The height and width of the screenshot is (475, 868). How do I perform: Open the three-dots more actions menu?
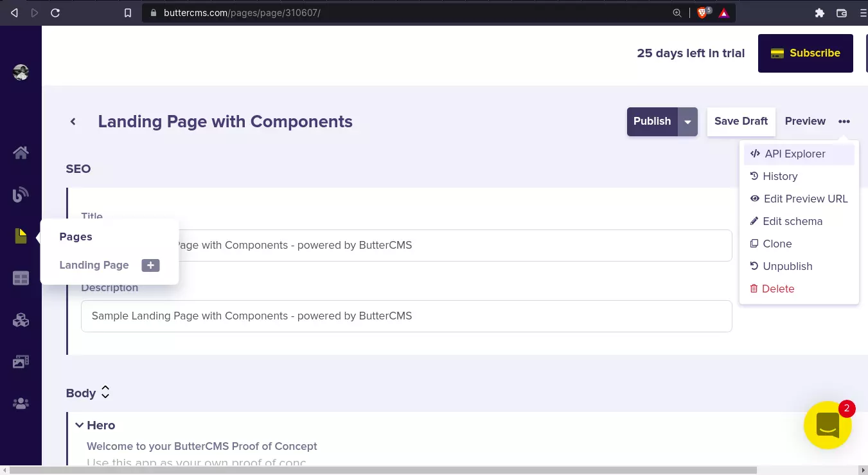pos(844,121)
